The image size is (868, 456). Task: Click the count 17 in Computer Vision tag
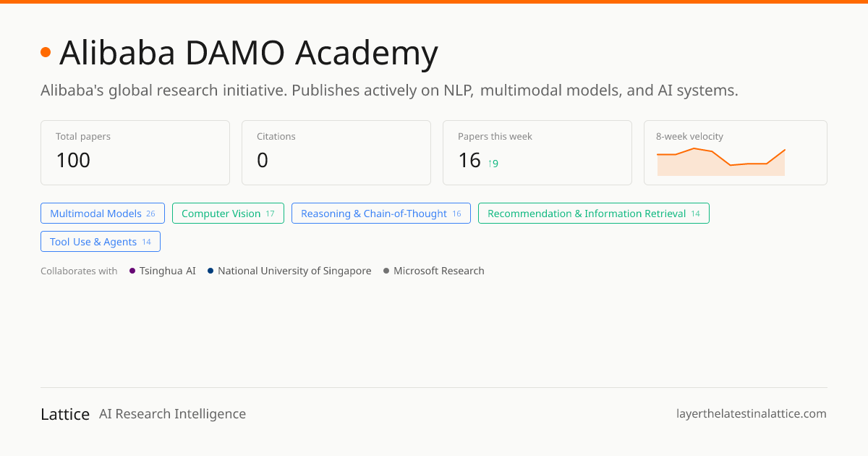270,214
